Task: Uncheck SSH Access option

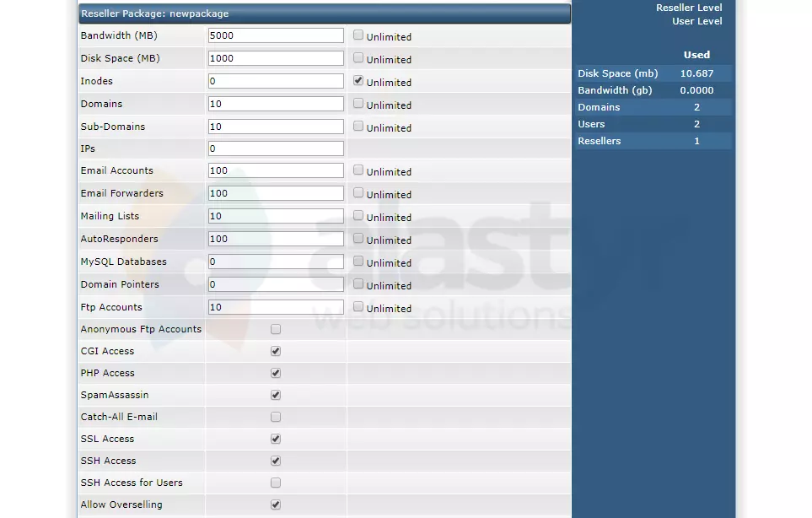Action: pos(276,461)
